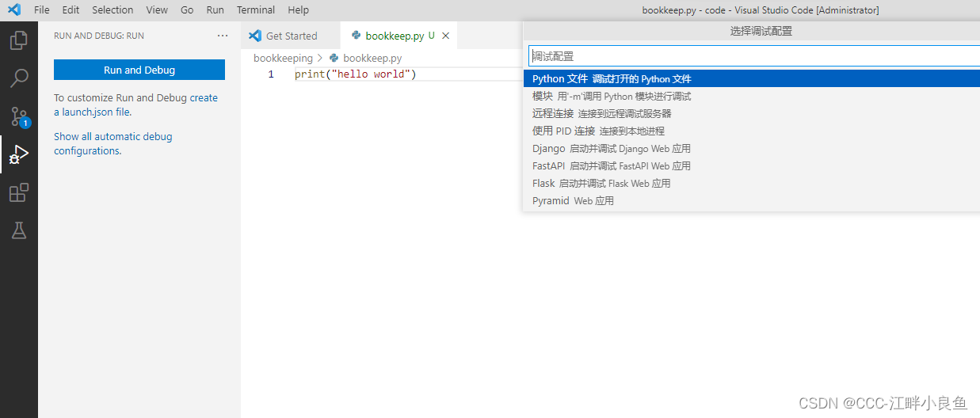Open the Run and Debug more actions ellipsis
The image size is (980, 418).
pos(222,36)
